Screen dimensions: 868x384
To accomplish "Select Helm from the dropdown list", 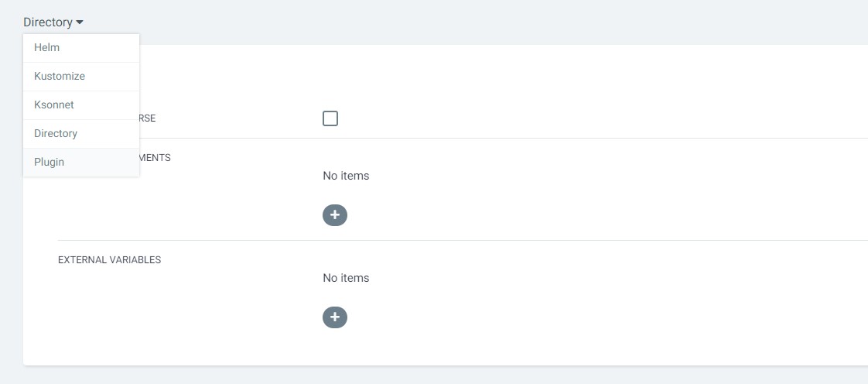I will click(47, 48).
